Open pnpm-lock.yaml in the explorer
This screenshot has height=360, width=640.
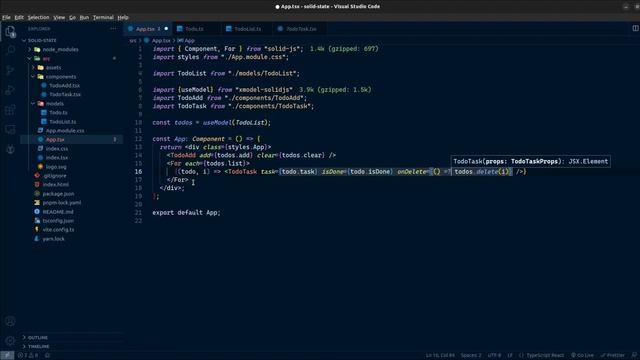[x=62, y=202]
